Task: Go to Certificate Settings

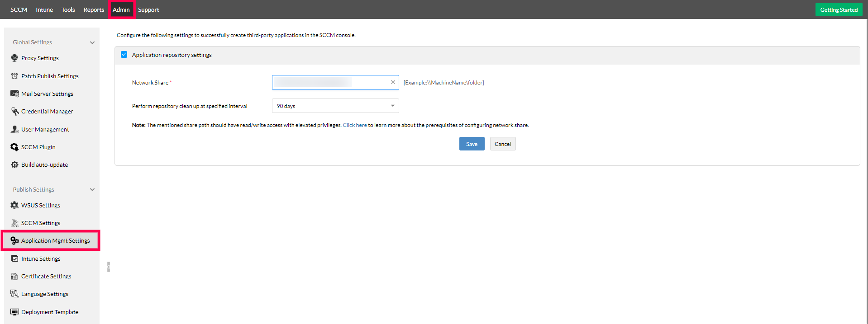Action: [46, 276]
